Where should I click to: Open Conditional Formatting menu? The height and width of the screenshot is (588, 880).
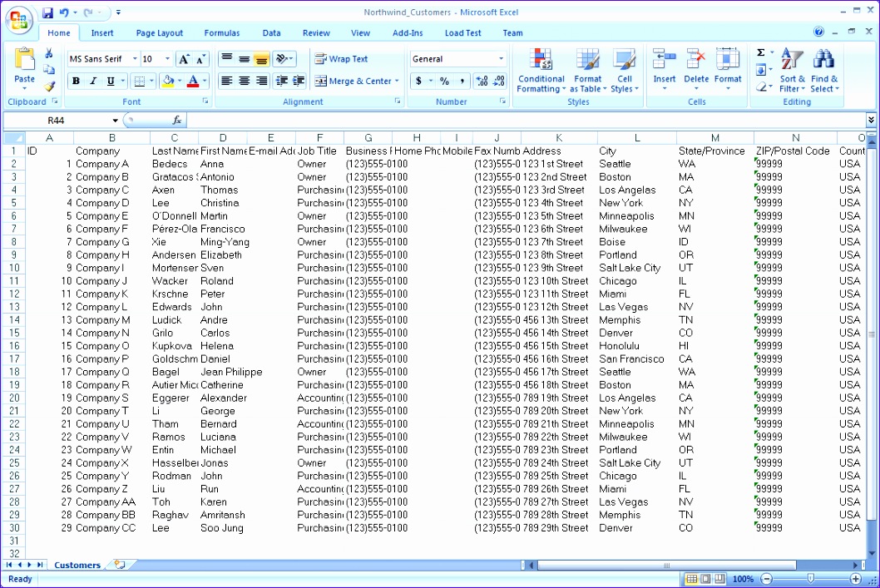click(541, 71)
